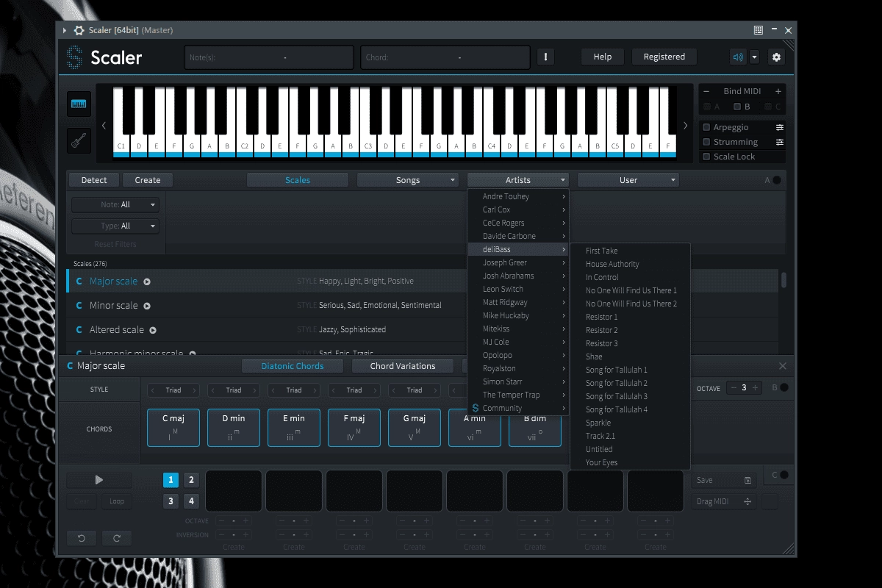Decrease the chord OCTAVE value
Image resolution: width=882 pixels, height=588 pixels.
coord(733,387)
